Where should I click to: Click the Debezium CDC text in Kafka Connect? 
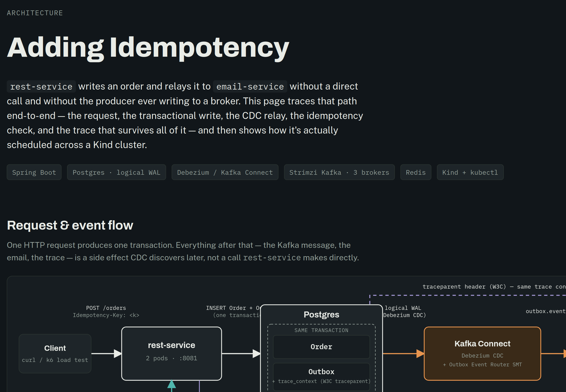click(482, 356)
